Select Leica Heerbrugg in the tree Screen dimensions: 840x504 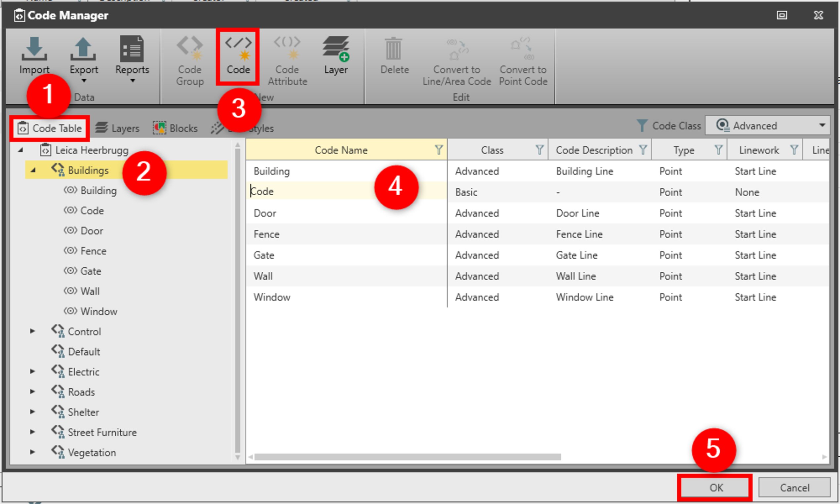coord(85,150)
